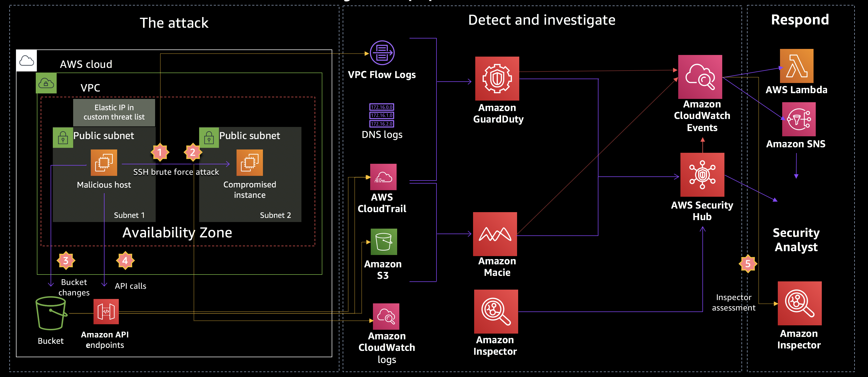868x377 pixels.
Task: Open the Amazon GuardDuty icon
Action: point(497,78)
